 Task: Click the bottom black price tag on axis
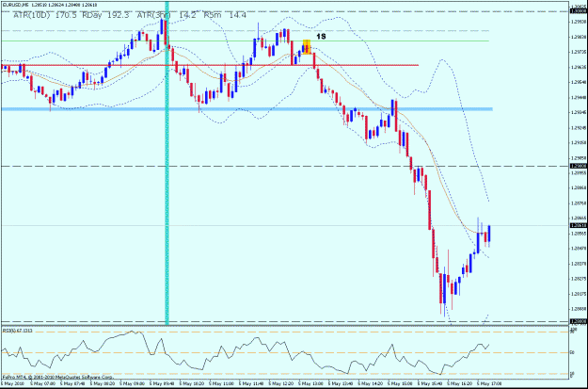(579, 321)
